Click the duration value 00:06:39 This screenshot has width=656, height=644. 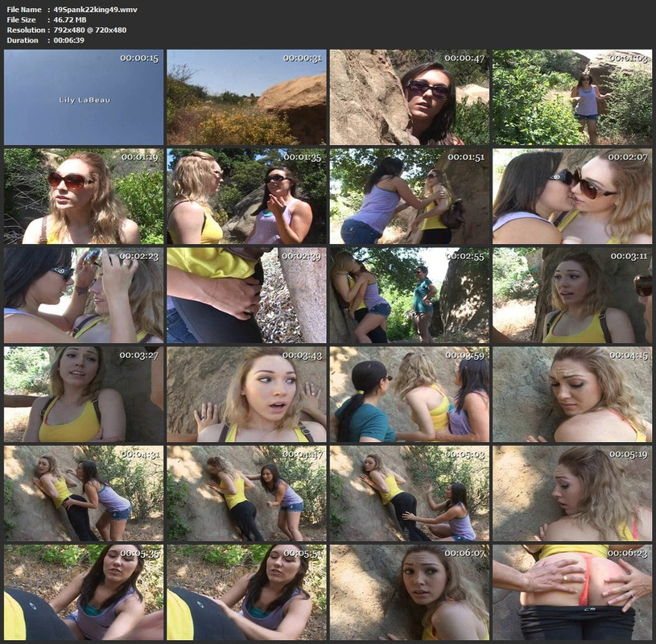point(69,40)
